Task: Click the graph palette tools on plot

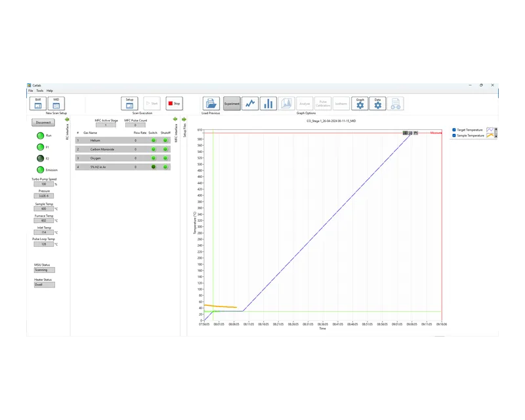Action: 411,133
